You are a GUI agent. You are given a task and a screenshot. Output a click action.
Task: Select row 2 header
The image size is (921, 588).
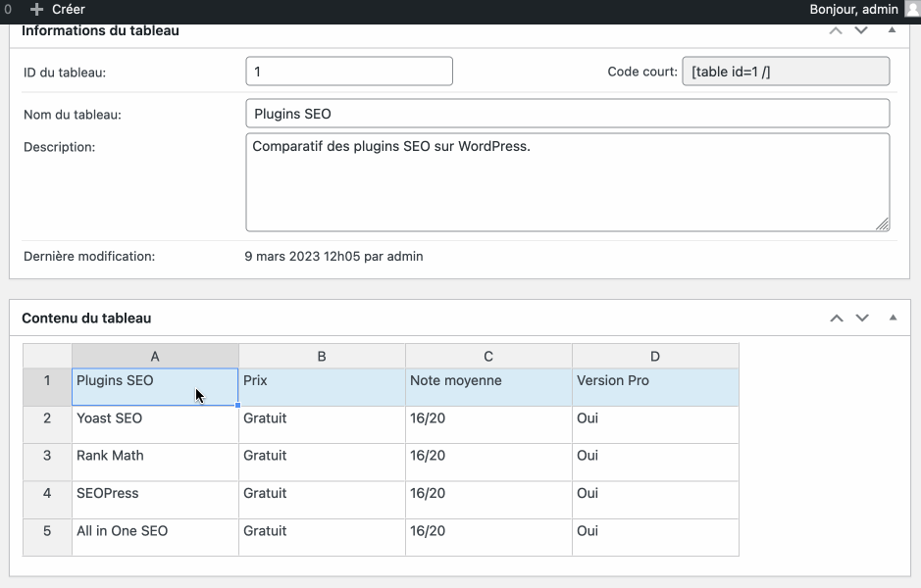[47, 424]
